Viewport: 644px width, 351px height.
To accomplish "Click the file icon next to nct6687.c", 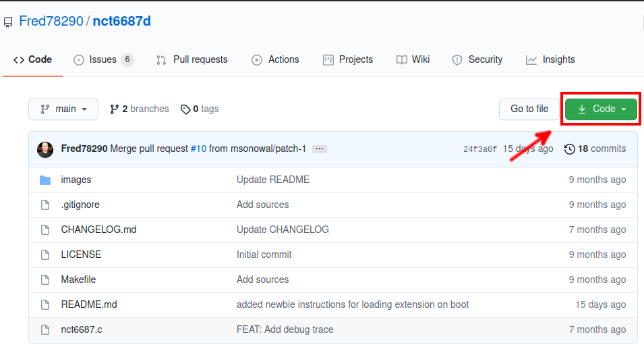I will click(45, 329).
